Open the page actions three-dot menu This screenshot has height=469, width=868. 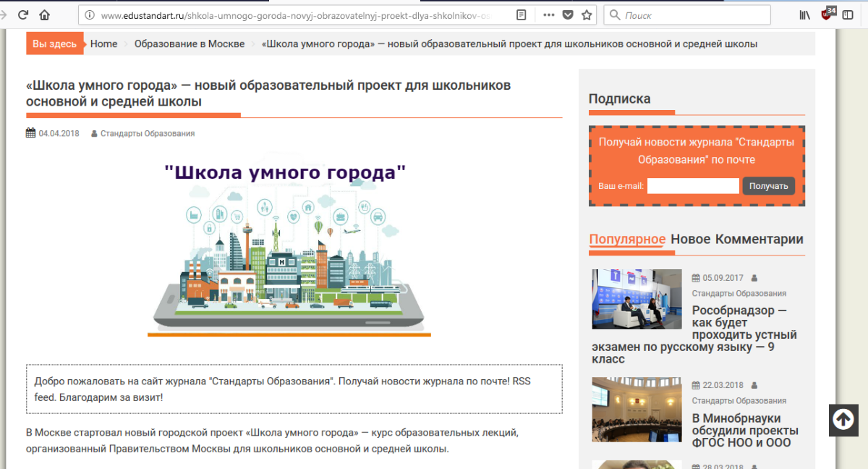[549, 14]
